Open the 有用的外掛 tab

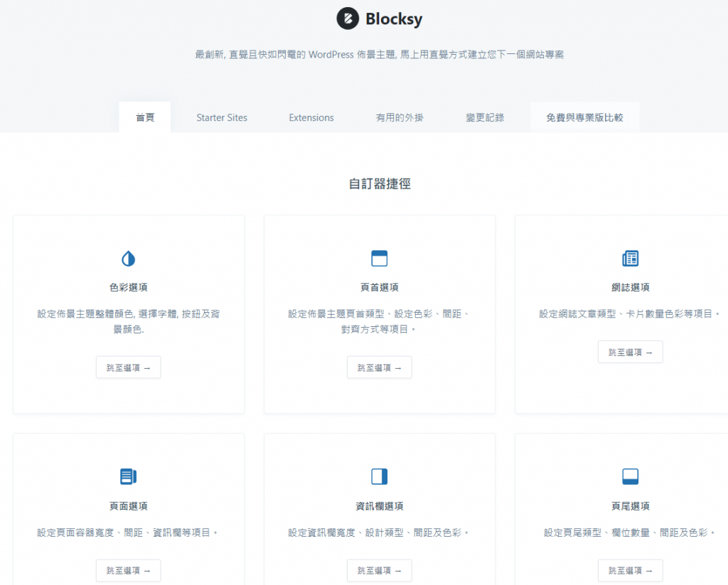click(400, 117)
